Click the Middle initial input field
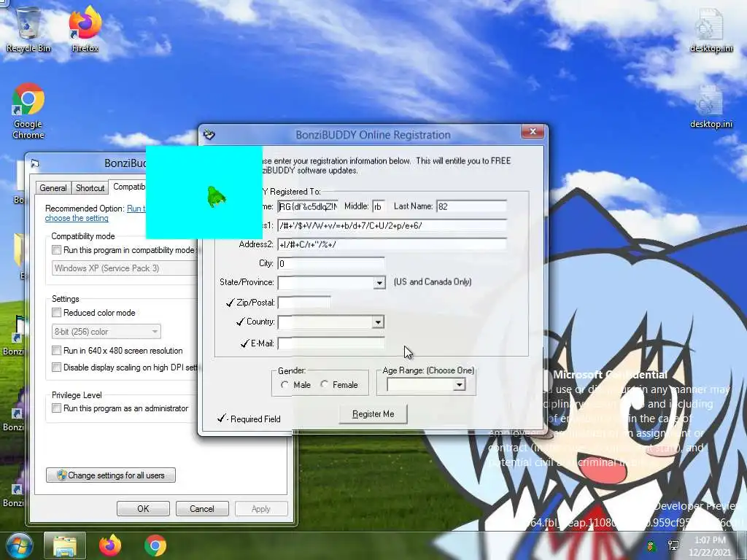747x560 pixels. [379, 206]
